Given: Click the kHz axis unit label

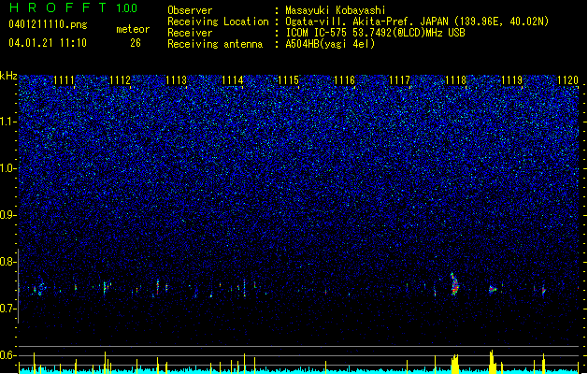Looking at the screenshot, I should [x=8, y=76].
